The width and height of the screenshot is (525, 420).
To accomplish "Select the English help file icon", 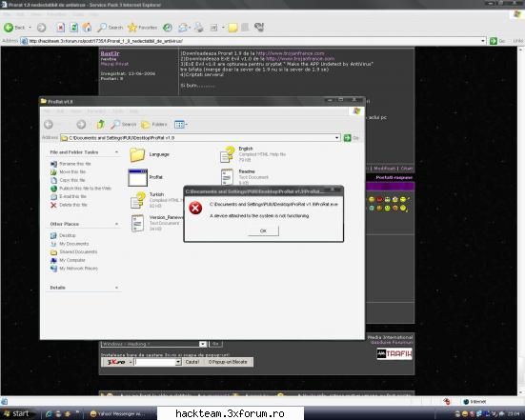I will click(228, 154).
